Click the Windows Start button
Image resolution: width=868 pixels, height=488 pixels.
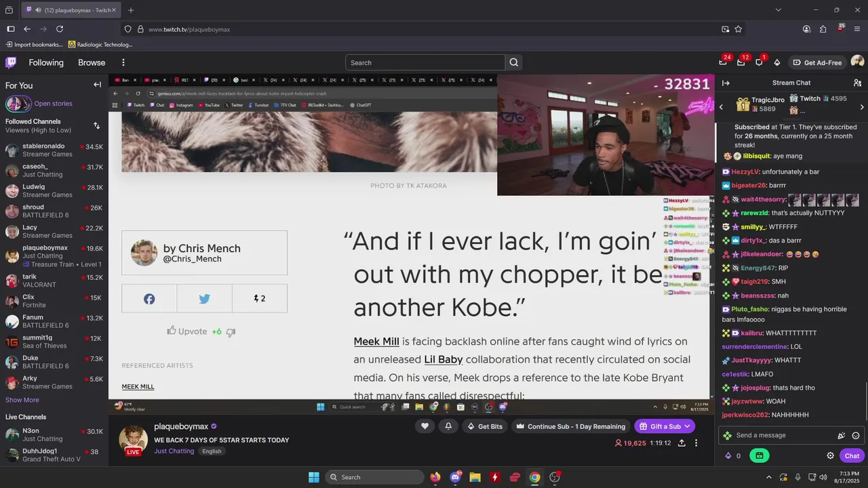[x=314, y=477]
